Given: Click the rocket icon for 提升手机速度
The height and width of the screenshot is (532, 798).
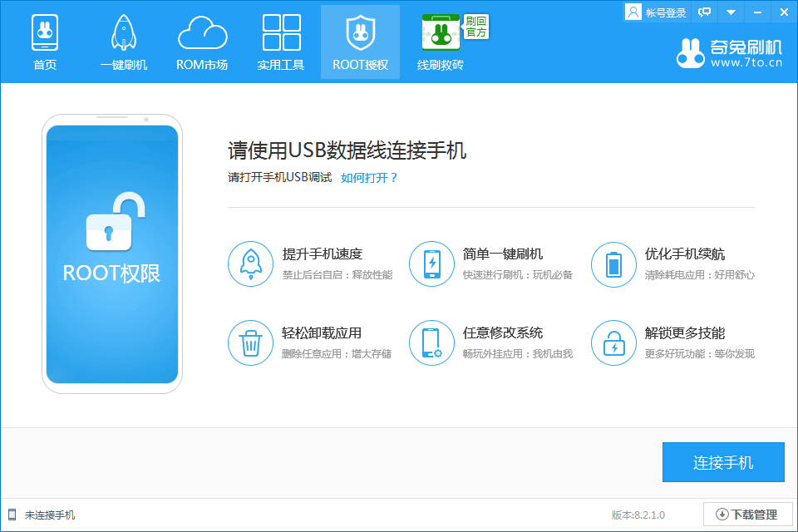Looking at the screenshot, I should click(x=251, y=264).
